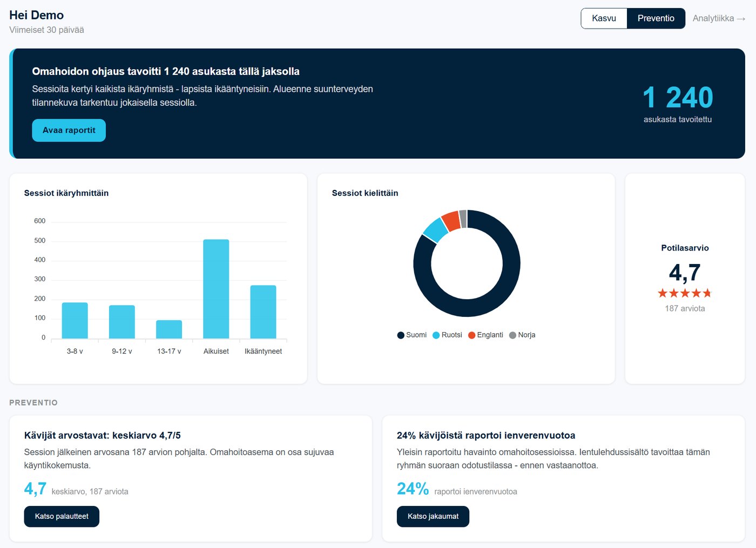Click the 'PREVENTIO' section heading
756x548 pixels.
click(x=33, y=403)
